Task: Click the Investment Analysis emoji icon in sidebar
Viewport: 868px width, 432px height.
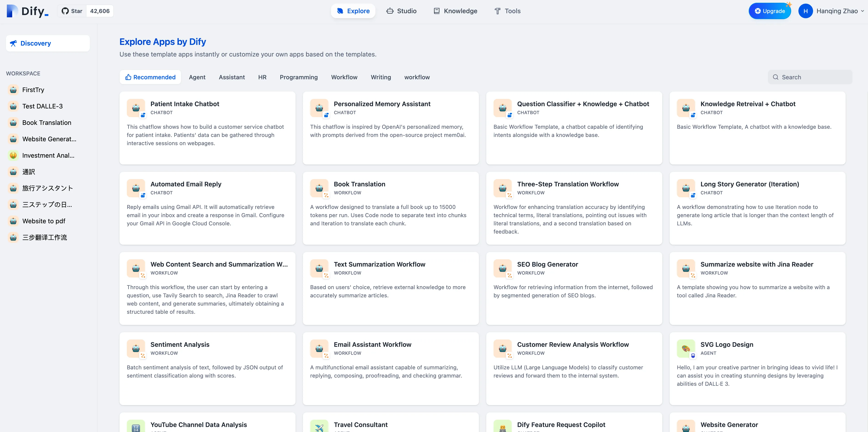Action: pyautogui.click(x=13, y=155)
